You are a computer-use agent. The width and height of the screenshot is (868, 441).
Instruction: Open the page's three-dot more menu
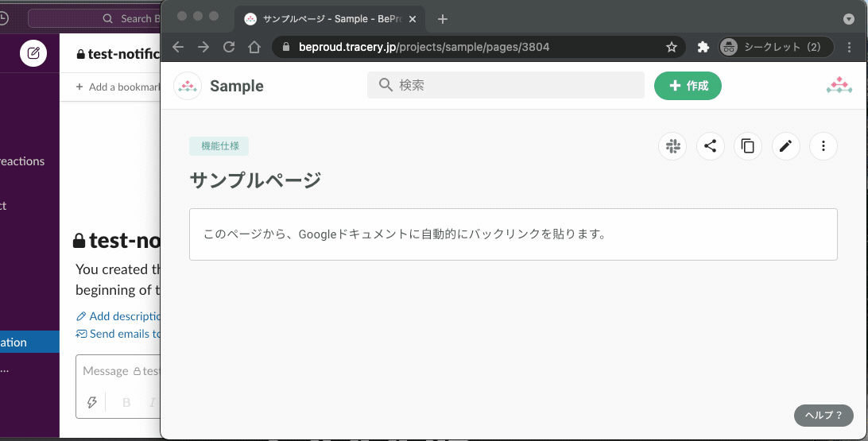point(823,146)
